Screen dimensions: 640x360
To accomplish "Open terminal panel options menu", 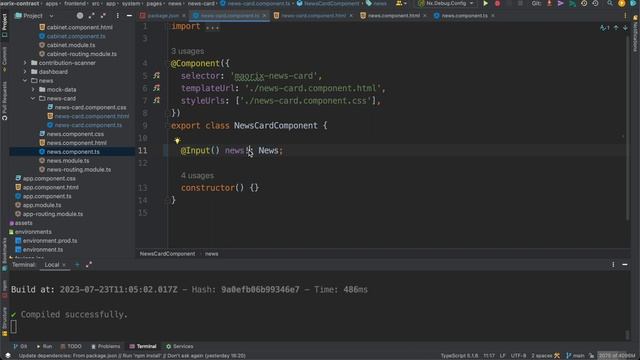I will coord(613,264).
